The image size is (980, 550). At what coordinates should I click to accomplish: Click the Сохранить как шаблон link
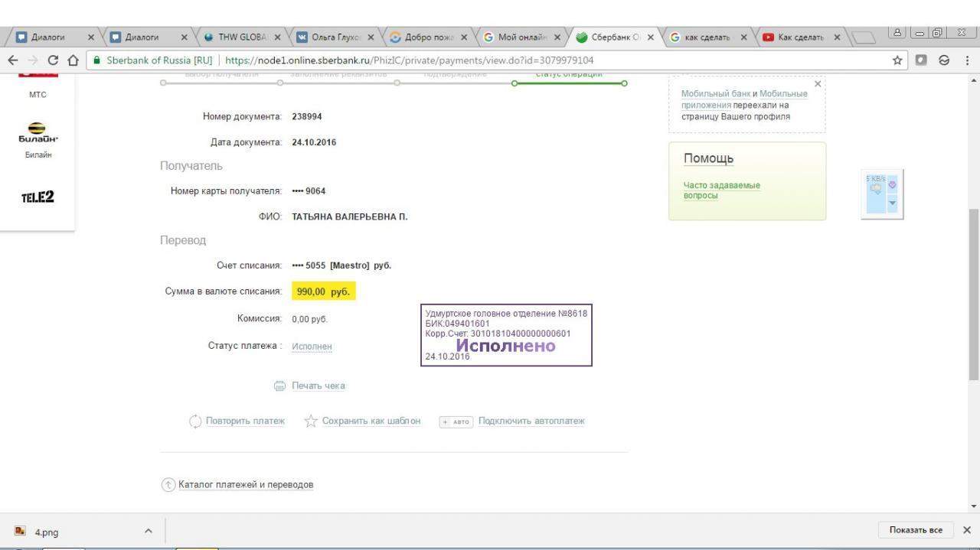[x=371, y=421]
